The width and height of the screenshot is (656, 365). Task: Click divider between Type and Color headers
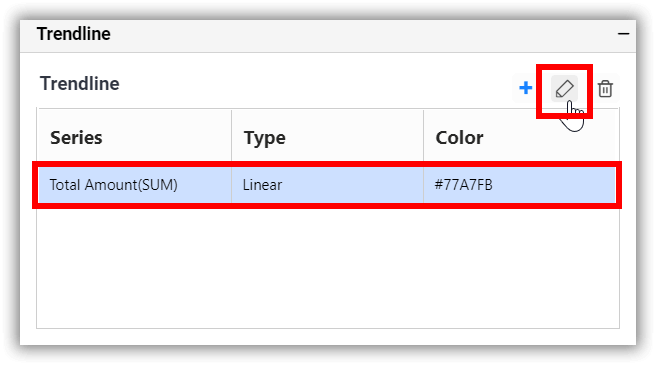pyautogui.click(x=423, y=135)
